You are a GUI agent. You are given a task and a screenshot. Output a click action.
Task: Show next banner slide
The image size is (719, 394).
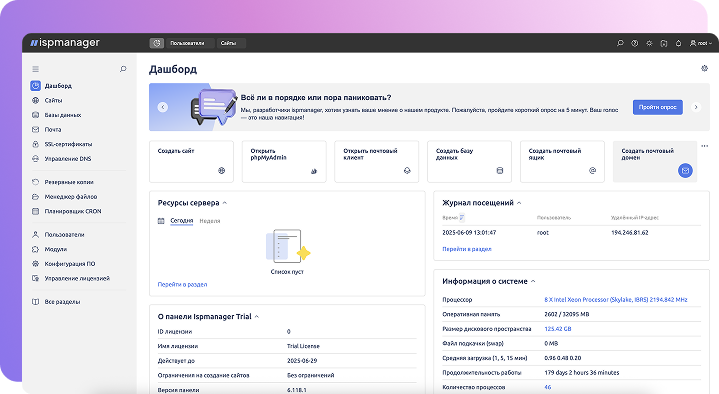tap(696, 107)
